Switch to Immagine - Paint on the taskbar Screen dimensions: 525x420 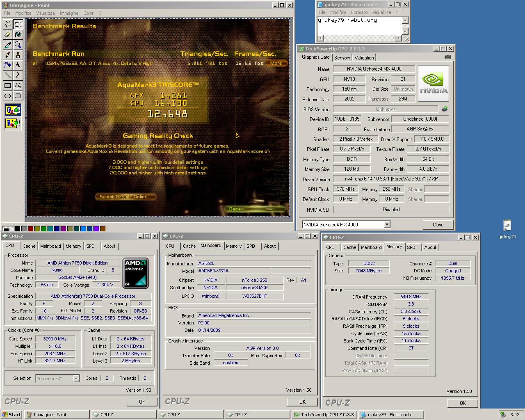pyautogui.click(x=57, y=415)
